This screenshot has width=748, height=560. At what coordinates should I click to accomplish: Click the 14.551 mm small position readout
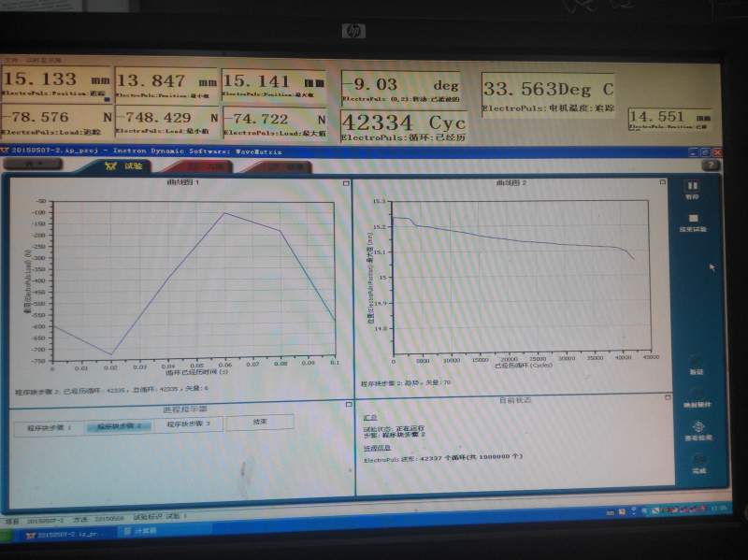(669, 119)
